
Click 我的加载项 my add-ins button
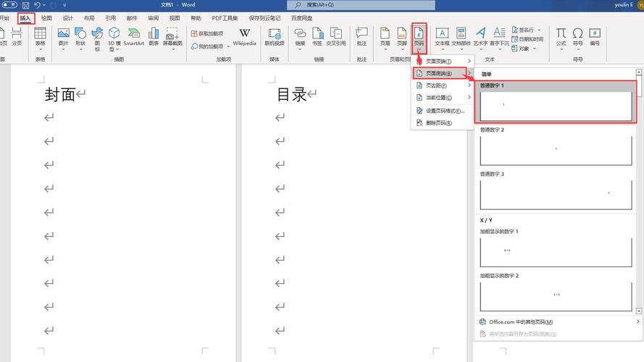click(x=207, y=46)
